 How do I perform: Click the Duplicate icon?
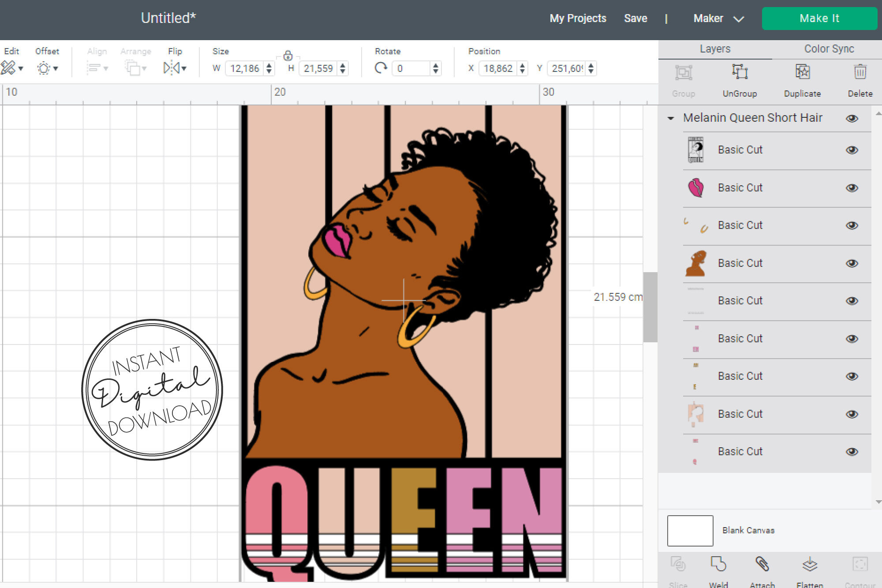pyautogui.click(x=803, y=72)
